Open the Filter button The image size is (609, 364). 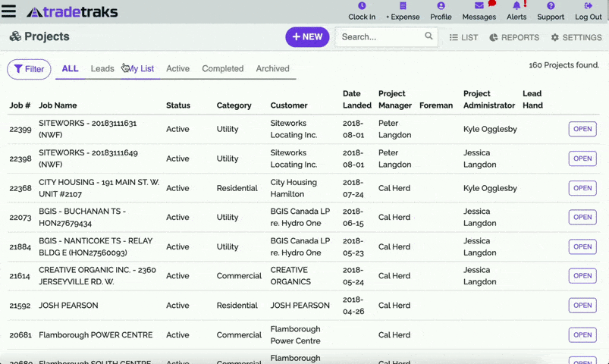(29, 69)
